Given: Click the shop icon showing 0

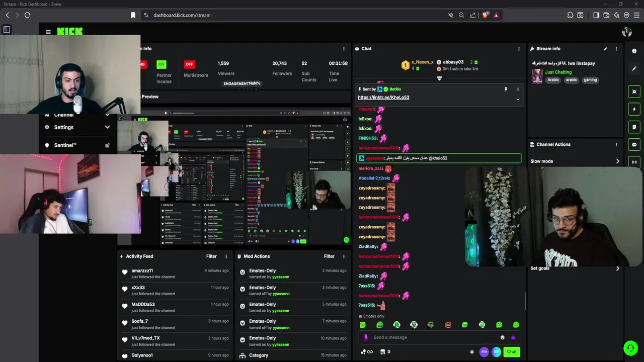Looking at the screenshot, I should coord(385,352).
